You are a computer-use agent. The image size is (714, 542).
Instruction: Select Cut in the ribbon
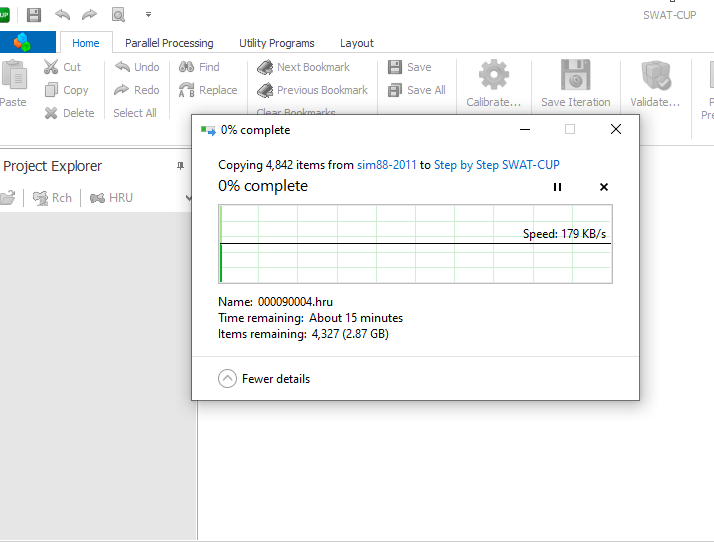click(63, 67)
